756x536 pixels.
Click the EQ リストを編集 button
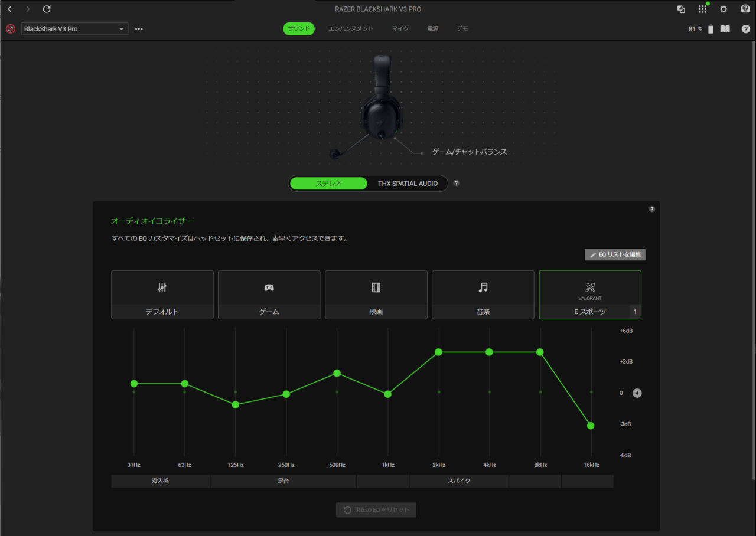615,254
